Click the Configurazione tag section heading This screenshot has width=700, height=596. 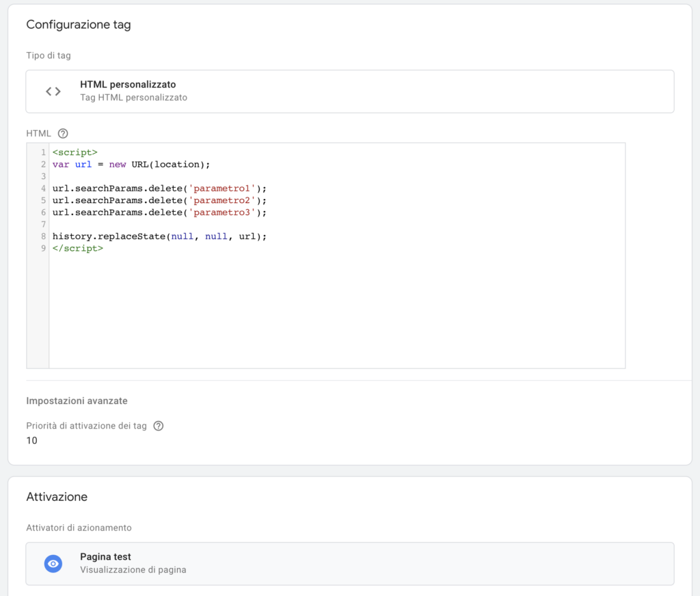click(x=79, y=25)
